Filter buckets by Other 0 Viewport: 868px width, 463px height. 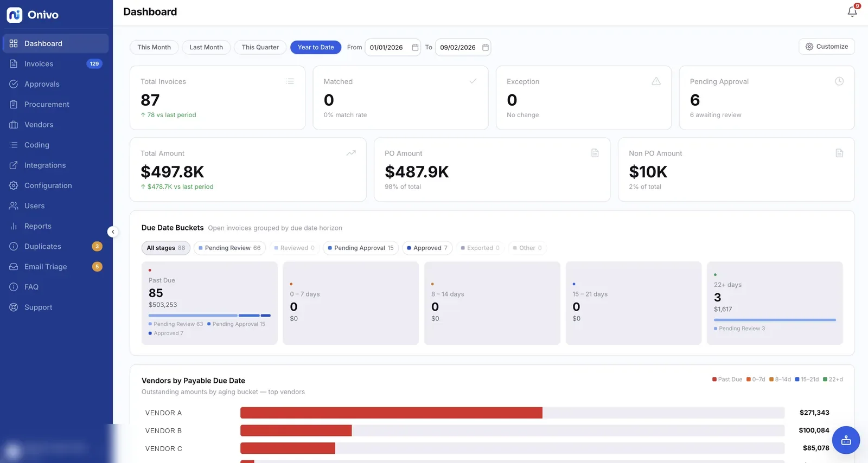coord(527,248)
